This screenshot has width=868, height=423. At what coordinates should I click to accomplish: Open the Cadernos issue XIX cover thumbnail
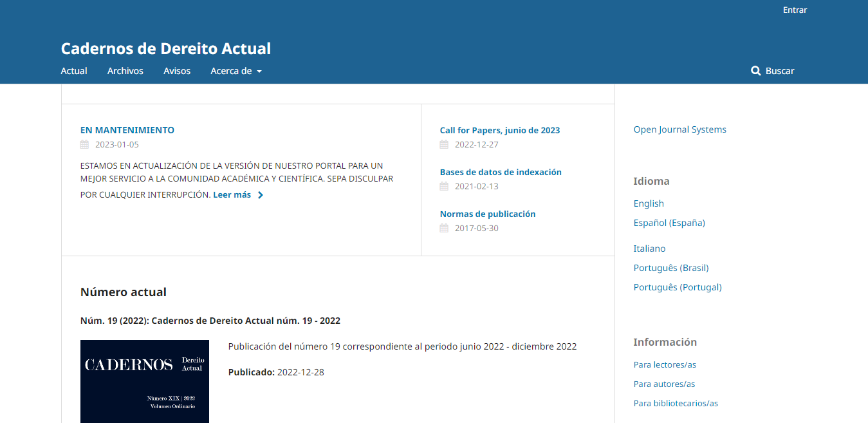coord(145,381)
